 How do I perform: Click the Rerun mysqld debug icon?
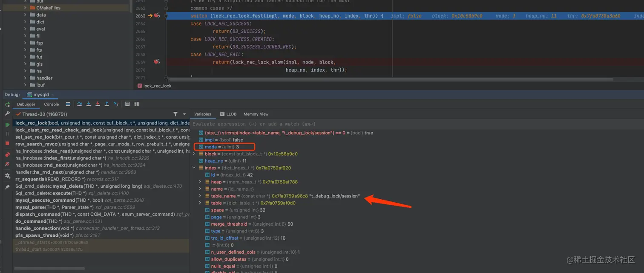coord(7,105)
